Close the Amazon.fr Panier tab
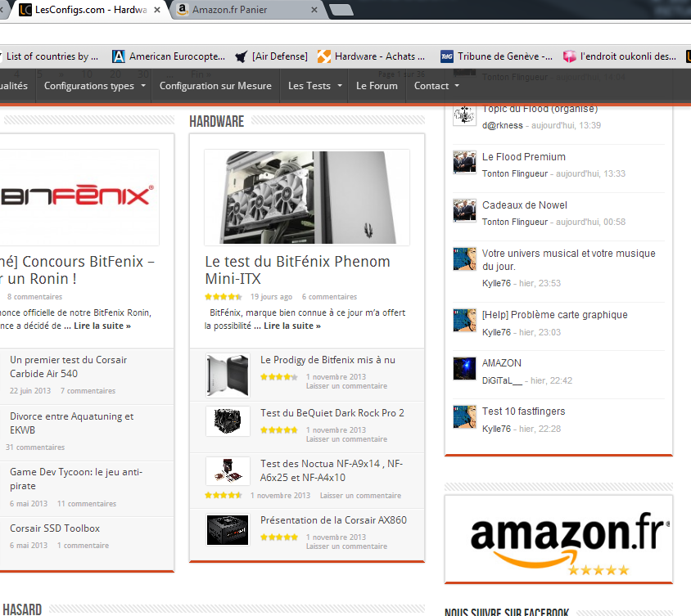The image size is (691, 616). click(314, 10)
